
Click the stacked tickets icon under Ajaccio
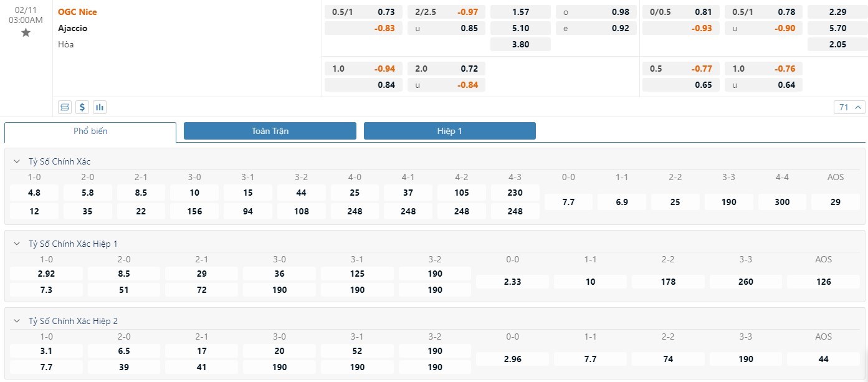[65, 107]
